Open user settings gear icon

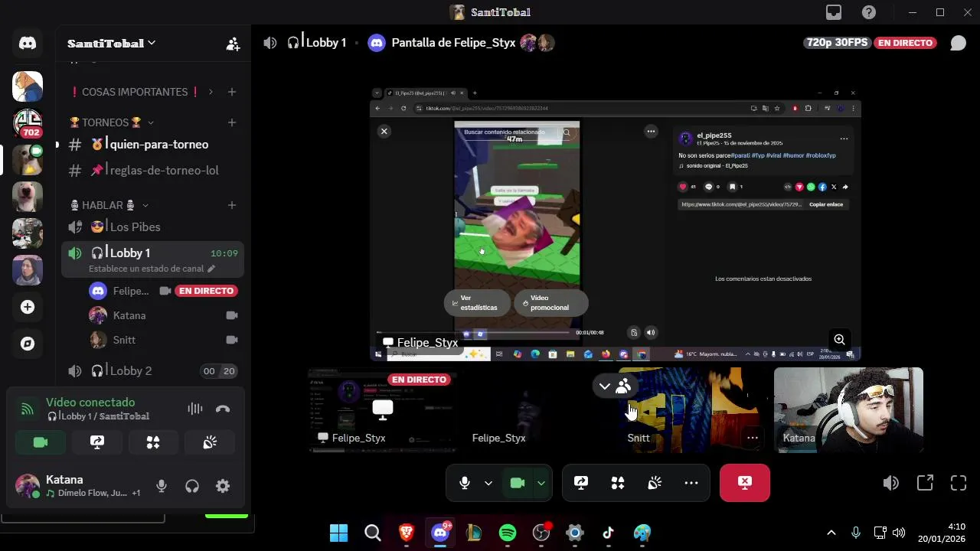223,486
